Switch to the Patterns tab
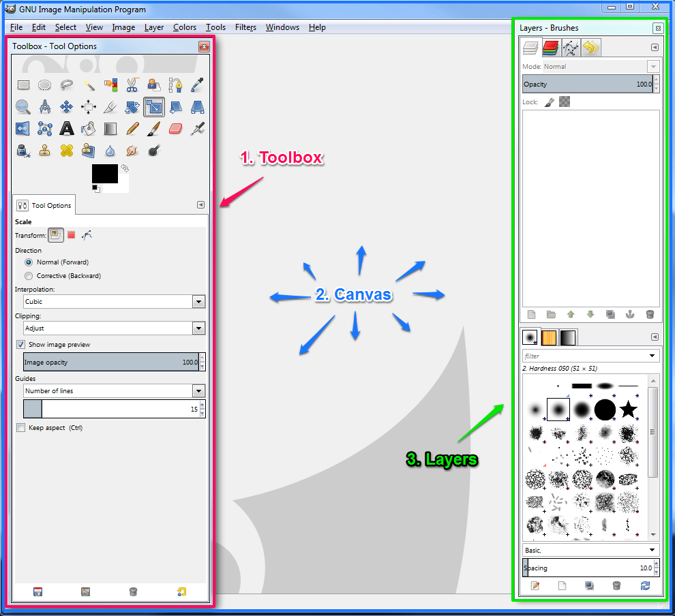 click(549, 337)
